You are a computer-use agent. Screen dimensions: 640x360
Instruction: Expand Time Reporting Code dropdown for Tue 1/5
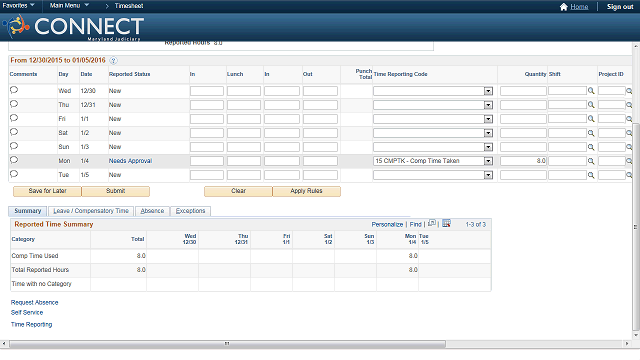click(488, 175)
